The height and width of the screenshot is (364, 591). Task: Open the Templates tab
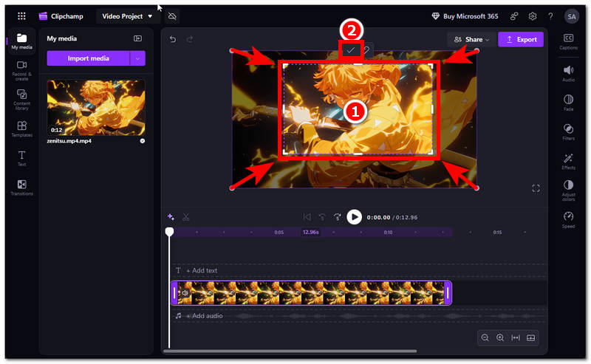point(22,129)
